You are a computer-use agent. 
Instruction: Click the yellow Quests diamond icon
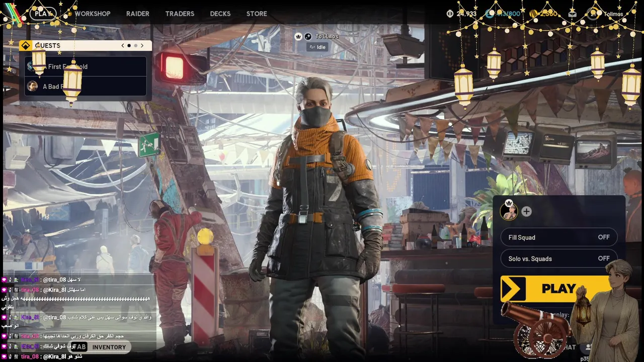point(26,45)
